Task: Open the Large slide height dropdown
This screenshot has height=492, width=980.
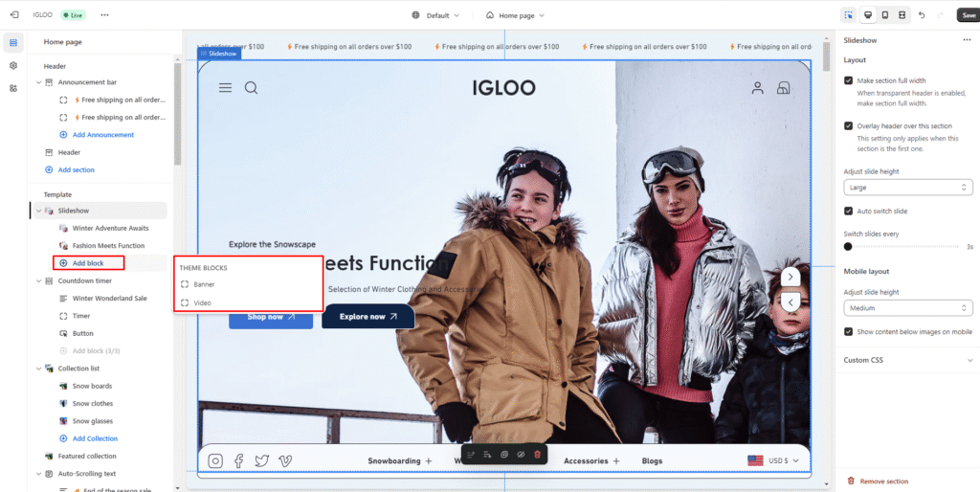Action: pyautogui.click(x=907, y=188)
